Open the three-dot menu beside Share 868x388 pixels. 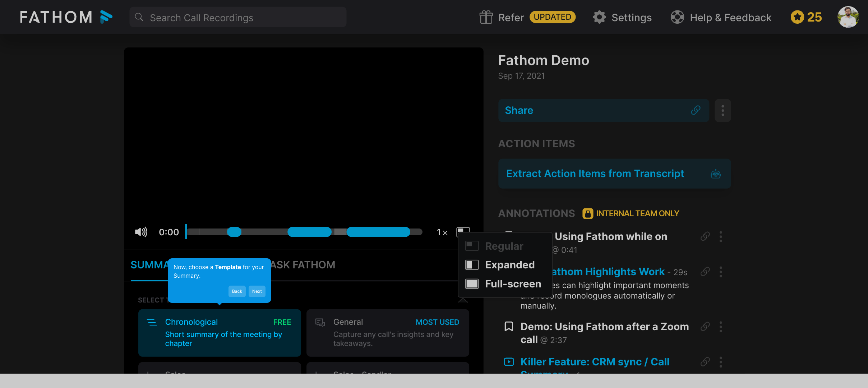coord(722,111)
